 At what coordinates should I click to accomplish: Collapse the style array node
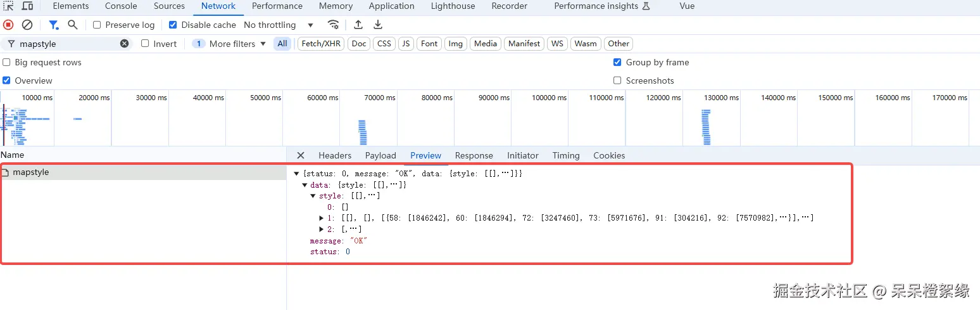click(313, 196)
